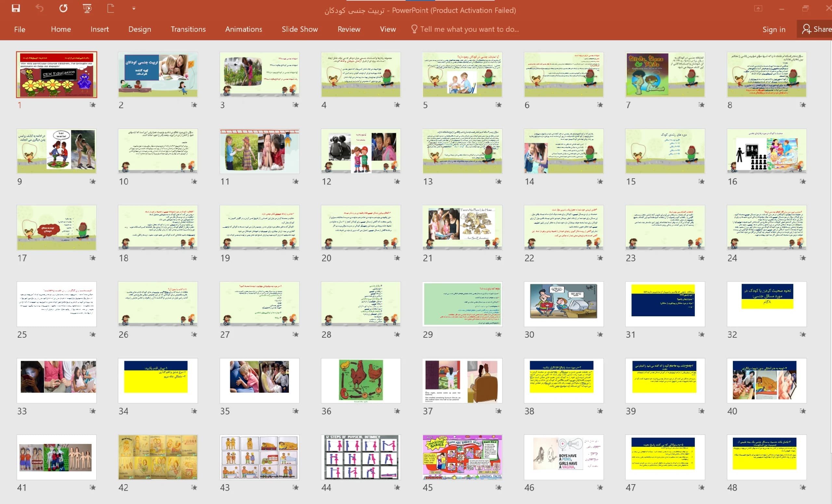
Task: Open the Animations ribbon tab
Action: tap(243, 29)
